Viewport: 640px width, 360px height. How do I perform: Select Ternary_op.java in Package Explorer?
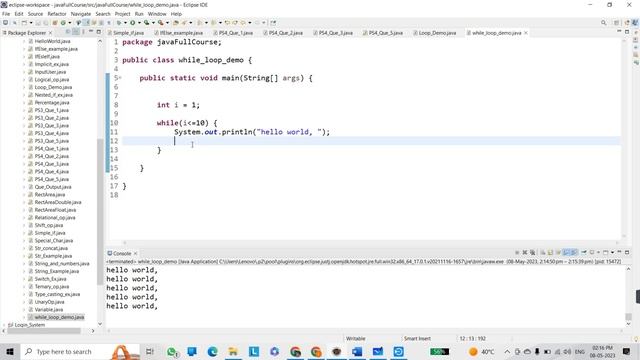[51, 287]
